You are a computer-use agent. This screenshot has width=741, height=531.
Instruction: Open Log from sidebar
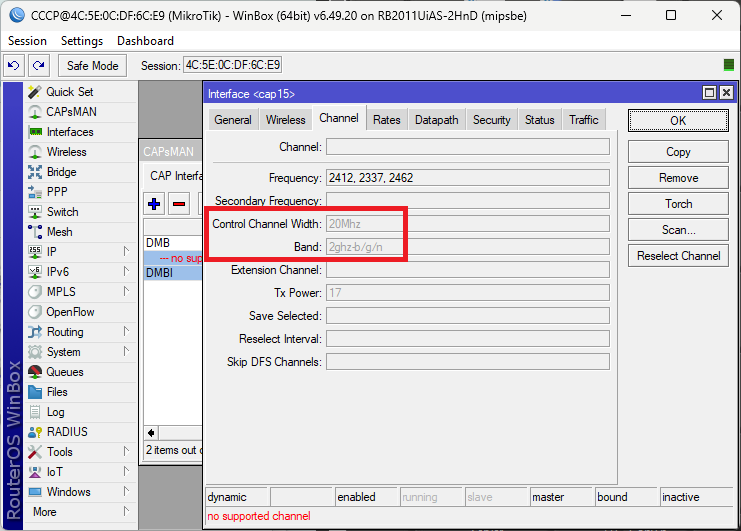pos(80,412)
